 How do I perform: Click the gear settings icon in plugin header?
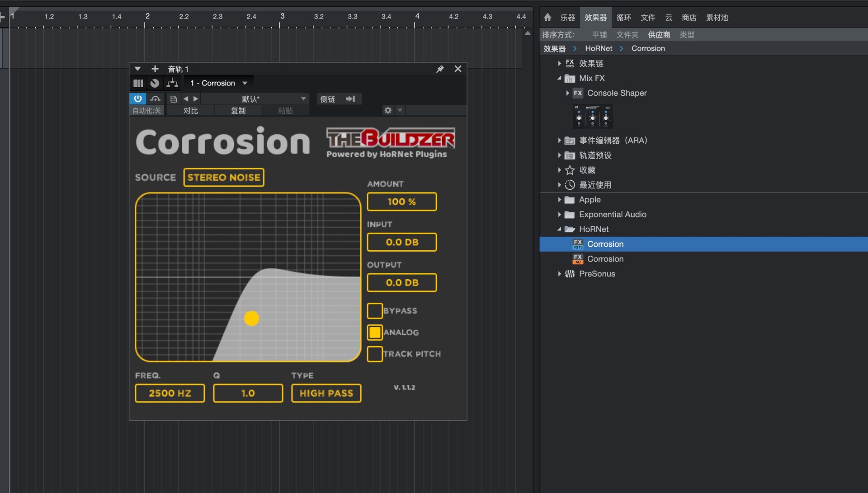(388, 110)
